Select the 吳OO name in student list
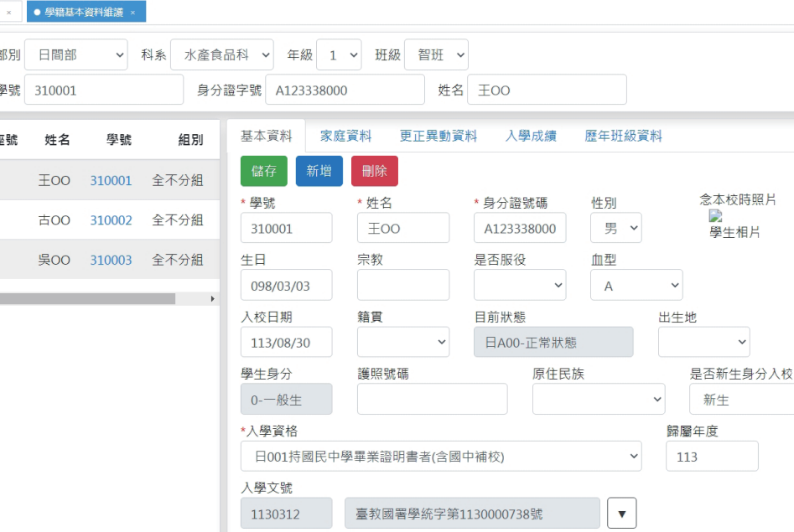This screenshot has height=532, width=794. coord(54,261)
